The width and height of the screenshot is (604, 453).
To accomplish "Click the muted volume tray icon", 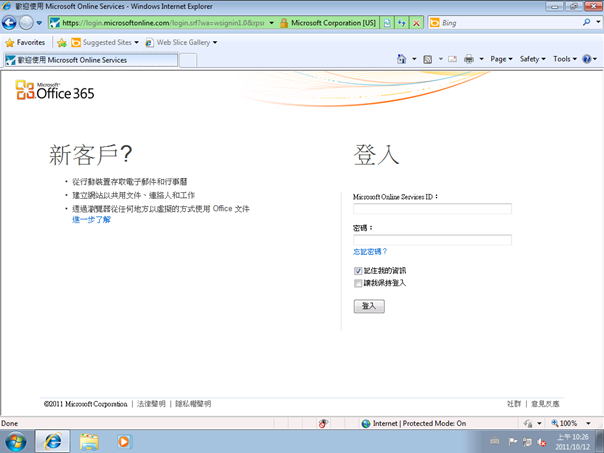I will 542,442.
